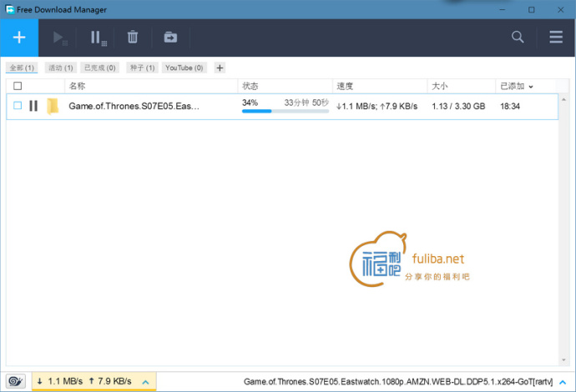Screen dimensions: 576x392
Task: Sort by the 名称 column header
Action: tap(151, 86)
